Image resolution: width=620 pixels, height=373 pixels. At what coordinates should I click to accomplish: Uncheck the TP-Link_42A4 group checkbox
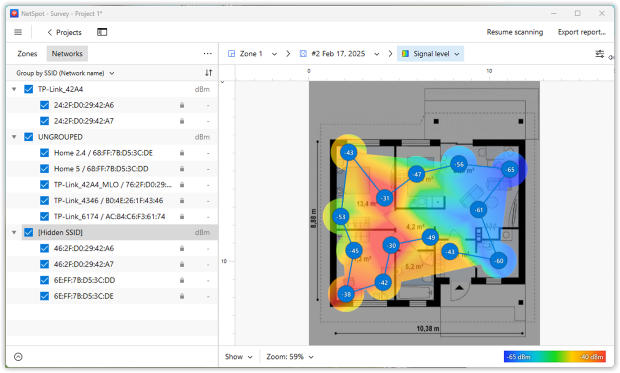28,89
